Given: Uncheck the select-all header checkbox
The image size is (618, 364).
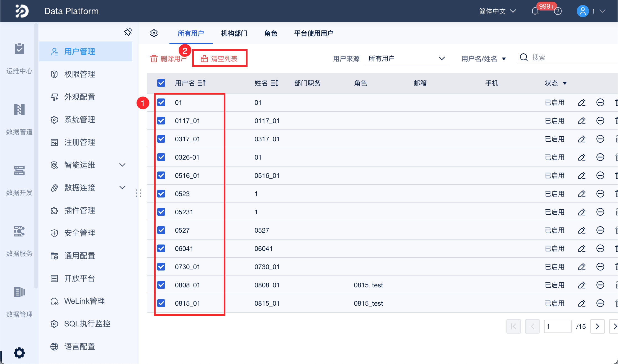Looking at the screenshot, I should coord(161,83).
